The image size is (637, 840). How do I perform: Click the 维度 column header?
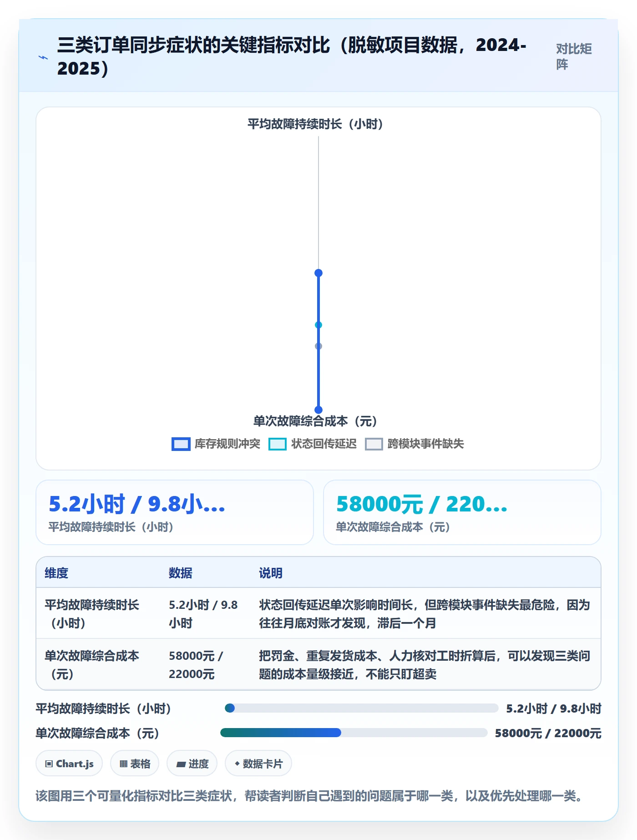56,573
